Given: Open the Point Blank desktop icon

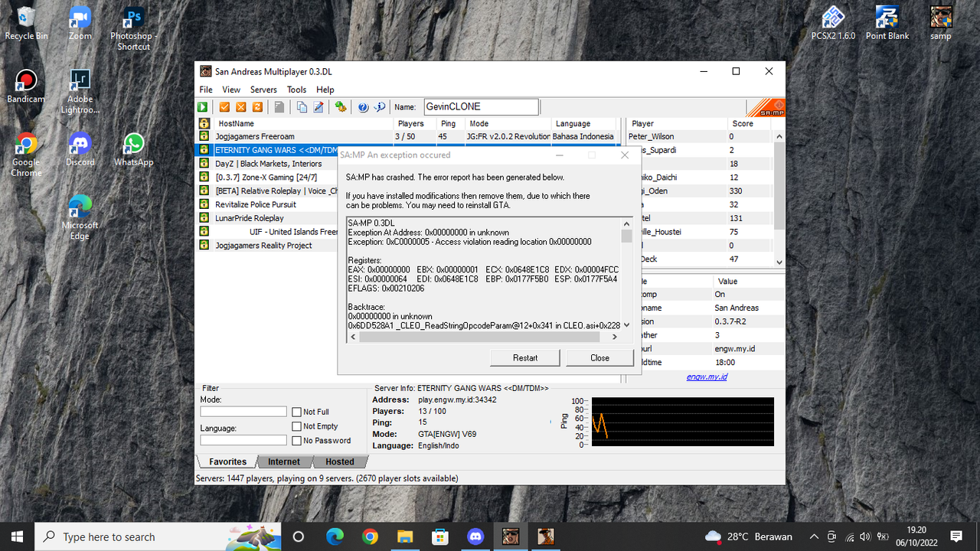Looking at the screenshot, I should coord(887,23).
